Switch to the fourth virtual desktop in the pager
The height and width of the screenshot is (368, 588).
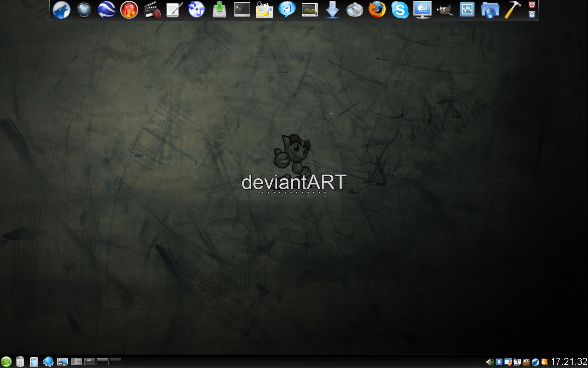[x=115, y=361]
